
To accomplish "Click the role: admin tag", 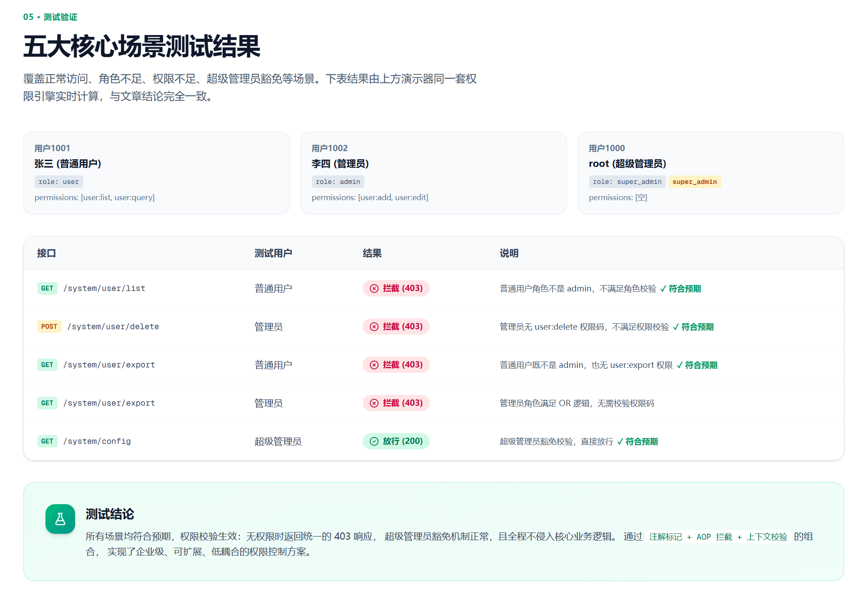I will (x=338, y=182).
